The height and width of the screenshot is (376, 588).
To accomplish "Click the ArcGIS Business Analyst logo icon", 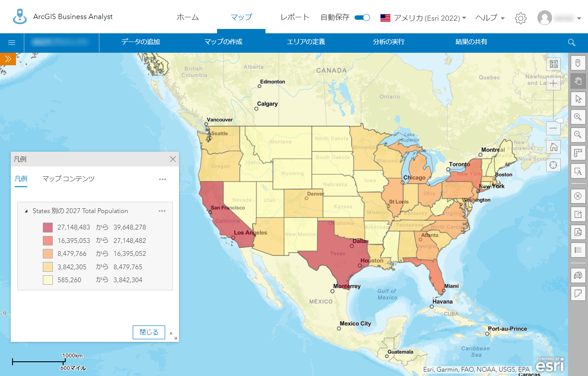I will pos(19,16).
